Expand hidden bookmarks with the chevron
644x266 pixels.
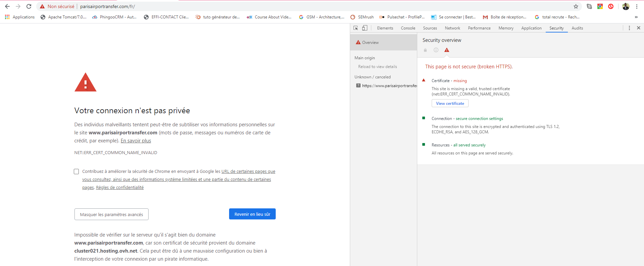(636, 17)
